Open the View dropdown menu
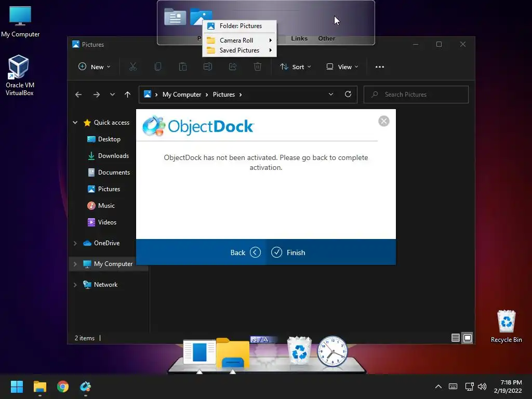 click(x=342, y=67)
